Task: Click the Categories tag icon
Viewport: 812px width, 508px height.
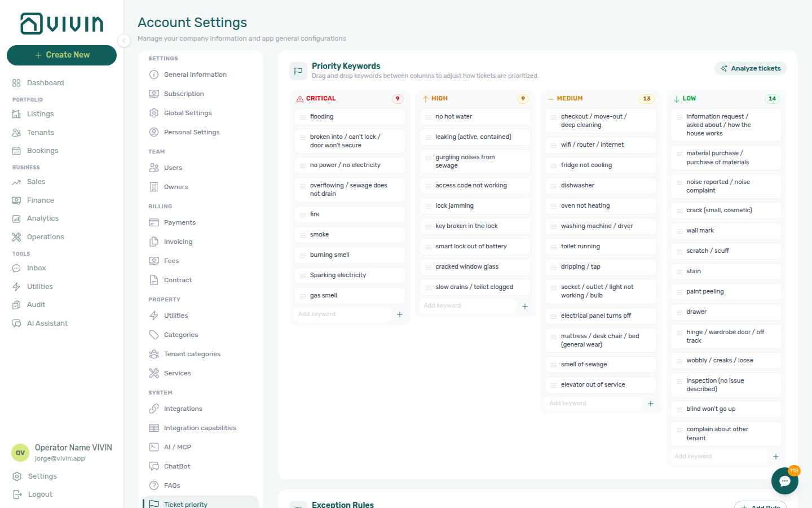Action: (154, 335)
